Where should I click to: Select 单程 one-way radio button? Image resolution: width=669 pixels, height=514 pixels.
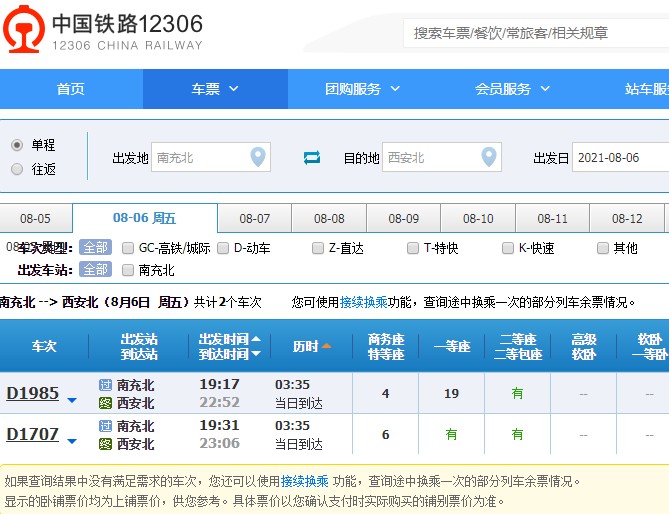[17, 145]
